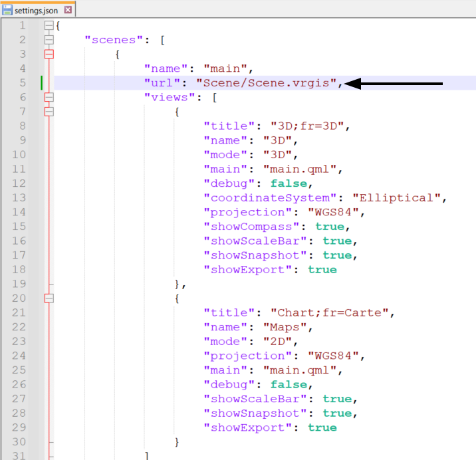Click line number 24 in the margin
The image size is (476, 460).
[x=20, y=356]
